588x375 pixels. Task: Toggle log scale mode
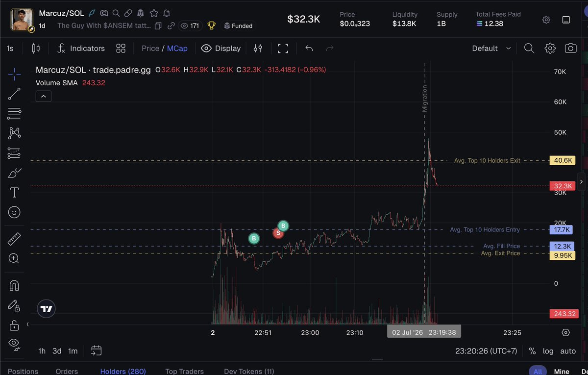pyautogui.click(x=548, y=351)
